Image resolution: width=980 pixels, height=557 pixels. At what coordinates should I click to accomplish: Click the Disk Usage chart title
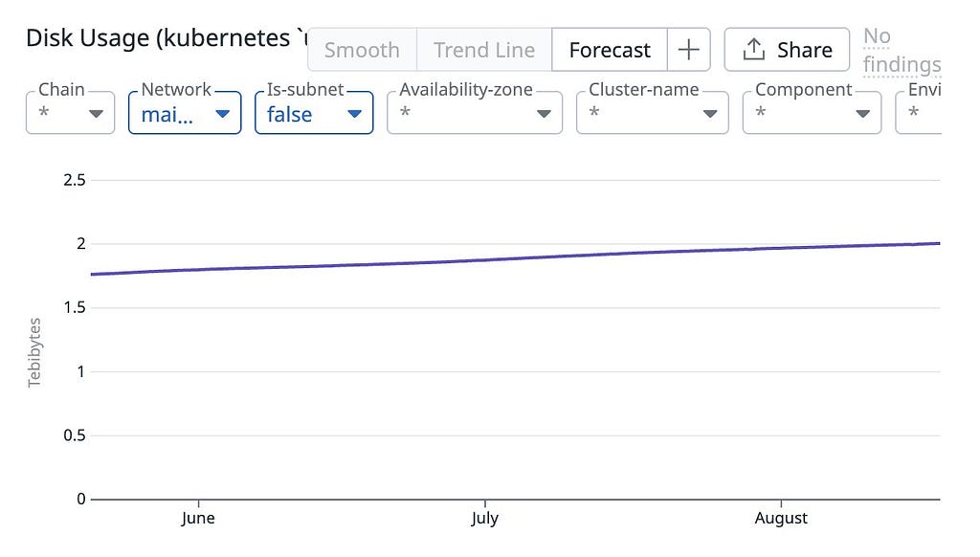pos(163,38)
